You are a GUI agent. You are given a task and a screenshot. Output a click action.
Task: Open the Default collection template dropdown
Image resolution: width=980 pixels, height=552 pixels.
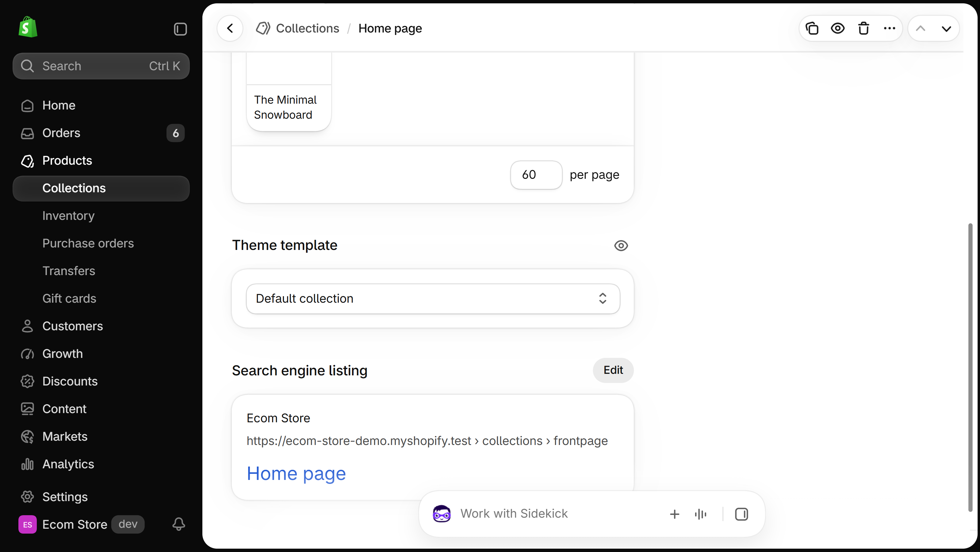(433, 299)
